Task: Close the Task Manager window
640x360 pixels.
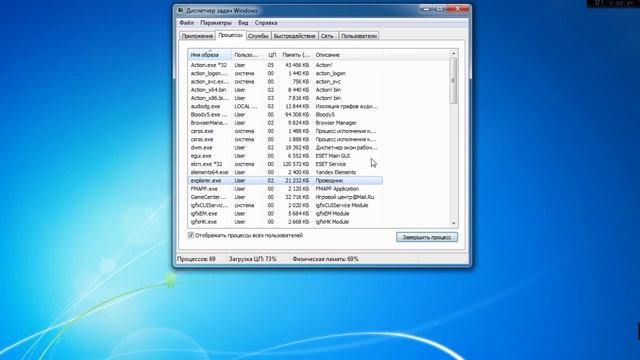Action: pyautogui.click(x=458, y=8)
